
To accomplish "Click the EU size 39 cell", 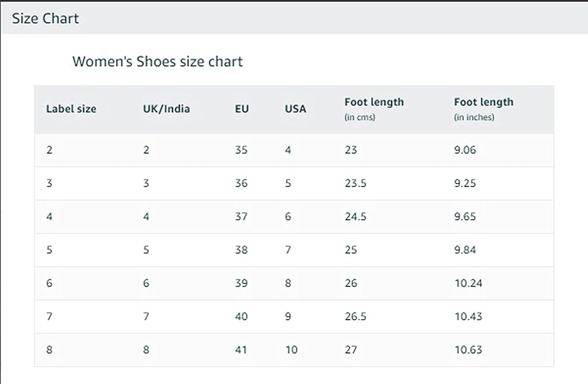I will pyautogui.click(x=241, y=283).
